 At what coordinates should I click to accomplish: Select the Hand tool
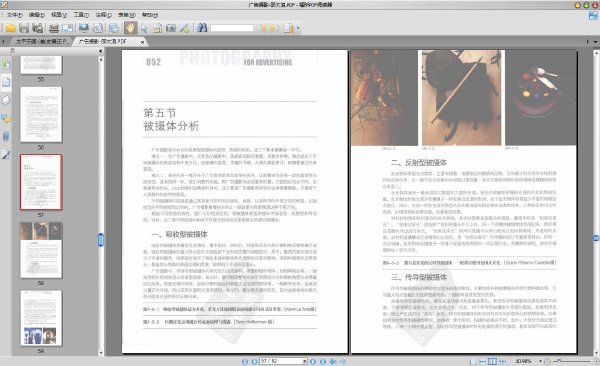pos(130,28)
